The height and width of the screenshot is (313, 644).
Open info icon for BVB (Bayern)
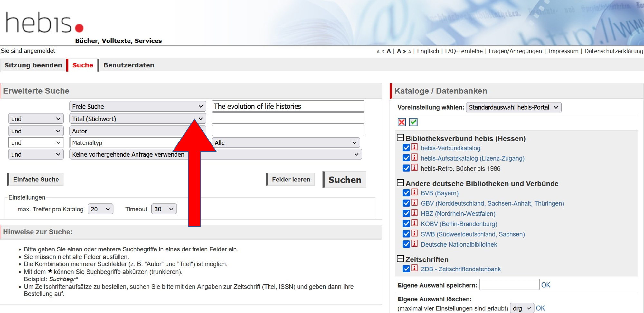[x=414, y=193]
